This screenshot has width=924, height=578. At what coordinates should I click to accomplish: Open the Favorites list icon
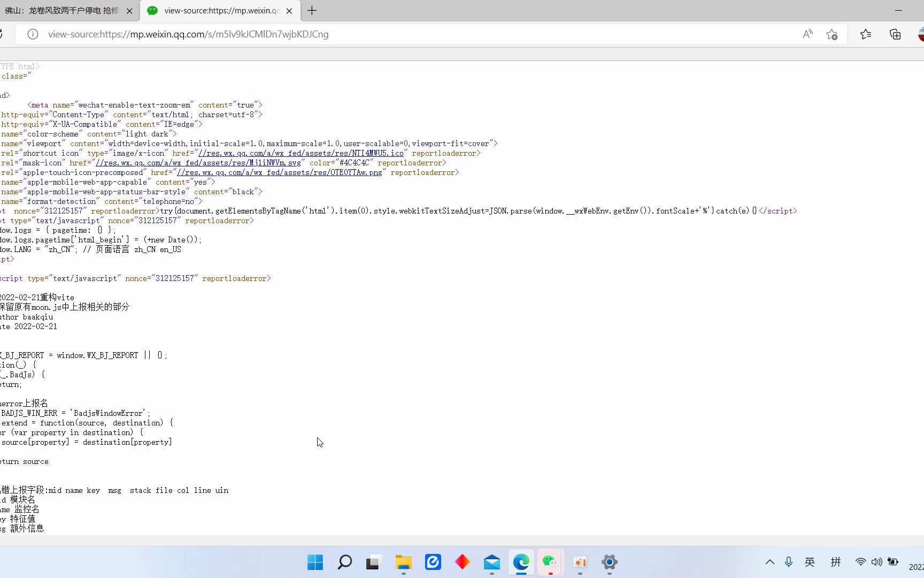coord(866,34)
